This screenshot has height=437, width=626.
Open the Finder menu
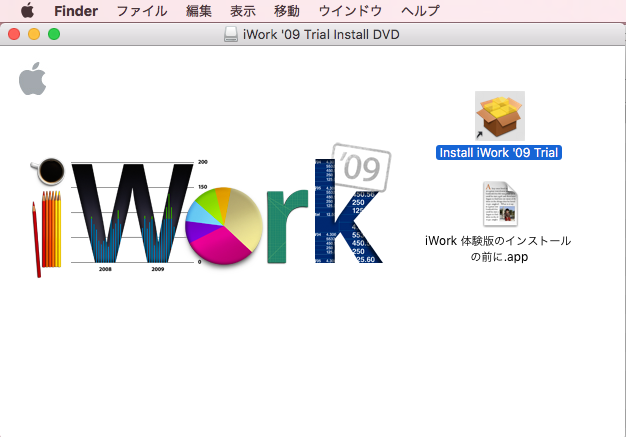pyautogui.click(x=76, y=11)
